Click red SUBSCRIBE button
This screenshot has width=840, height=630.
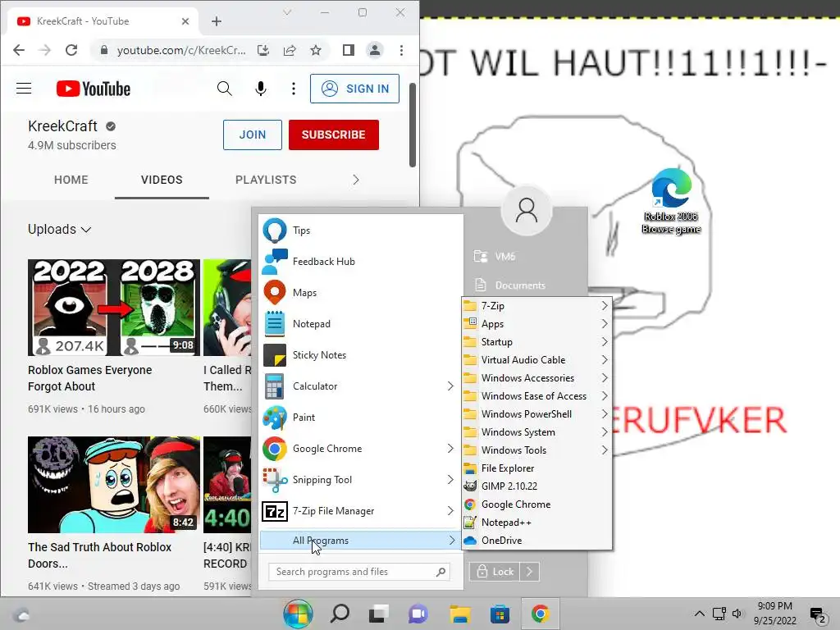pyautogui.click(x=334, y=135)
